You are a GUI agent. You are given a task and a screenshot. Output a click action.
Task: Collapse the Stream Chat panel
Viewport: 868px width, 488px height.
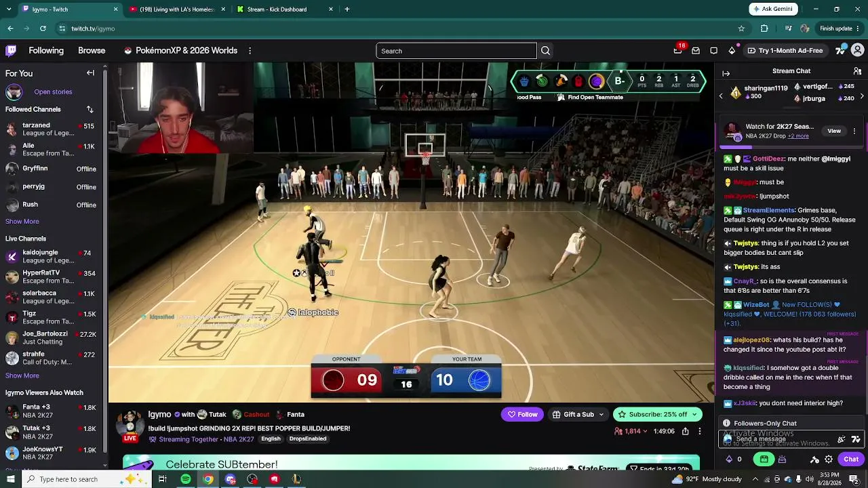tap(726, 73)
